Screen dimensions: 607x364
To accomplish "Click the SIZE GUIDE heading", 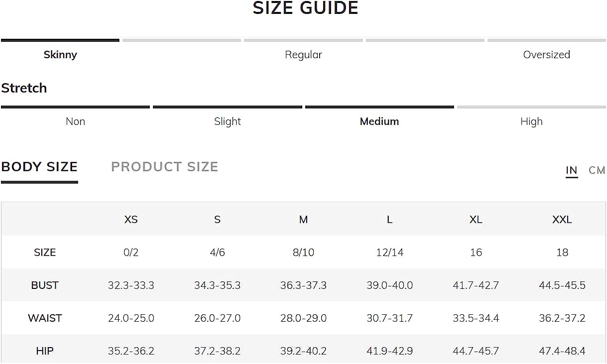I will 305,8.
